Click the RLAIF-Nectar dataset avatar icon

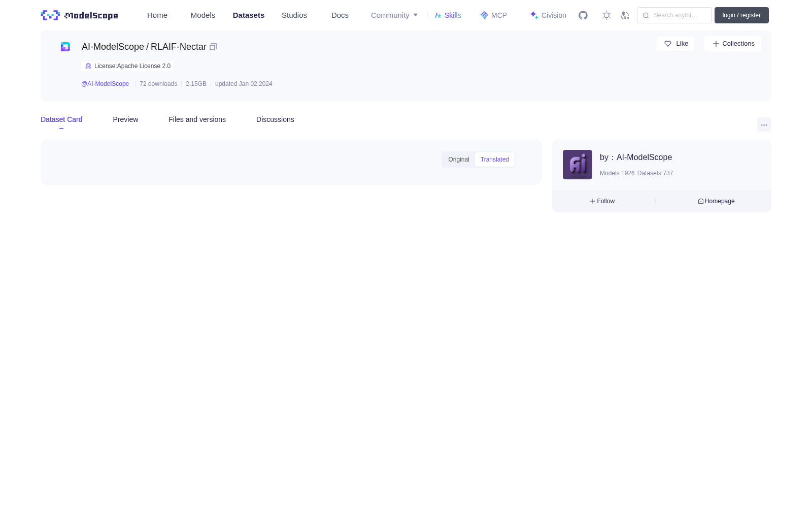coord(65,47)
